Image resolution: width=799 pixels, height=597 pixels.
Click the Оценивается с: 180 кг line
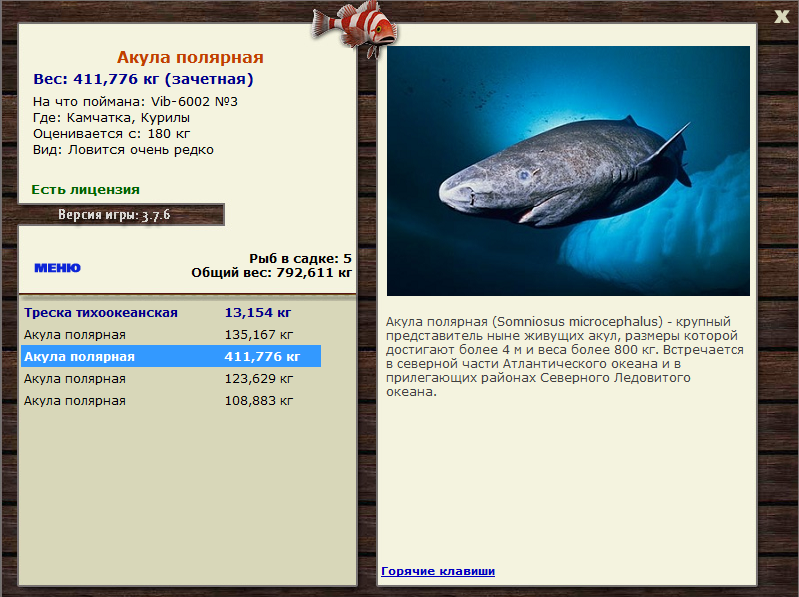(112, 133)
